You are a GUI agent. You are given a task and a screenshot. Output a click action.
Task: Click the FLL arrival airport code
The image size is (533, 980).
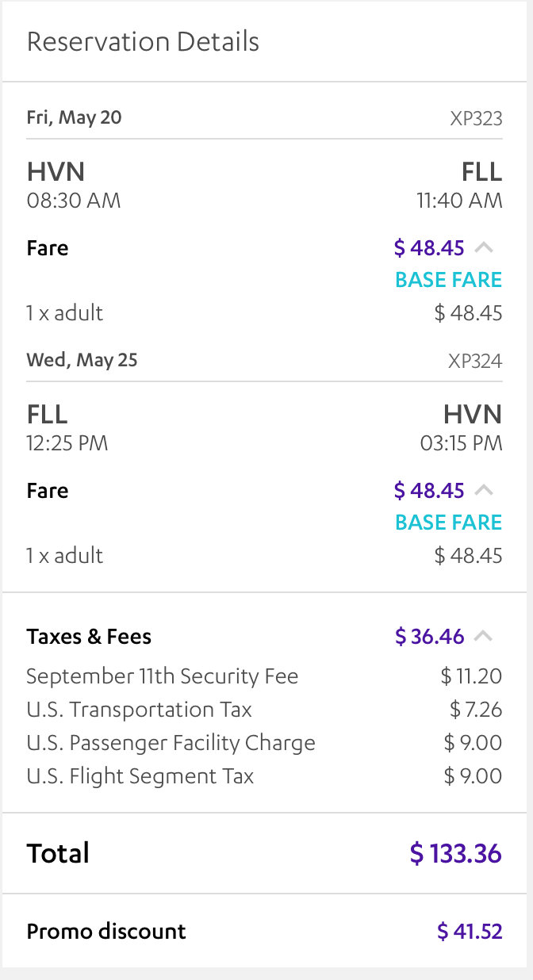pyautogui.click(x=481, y=171)
